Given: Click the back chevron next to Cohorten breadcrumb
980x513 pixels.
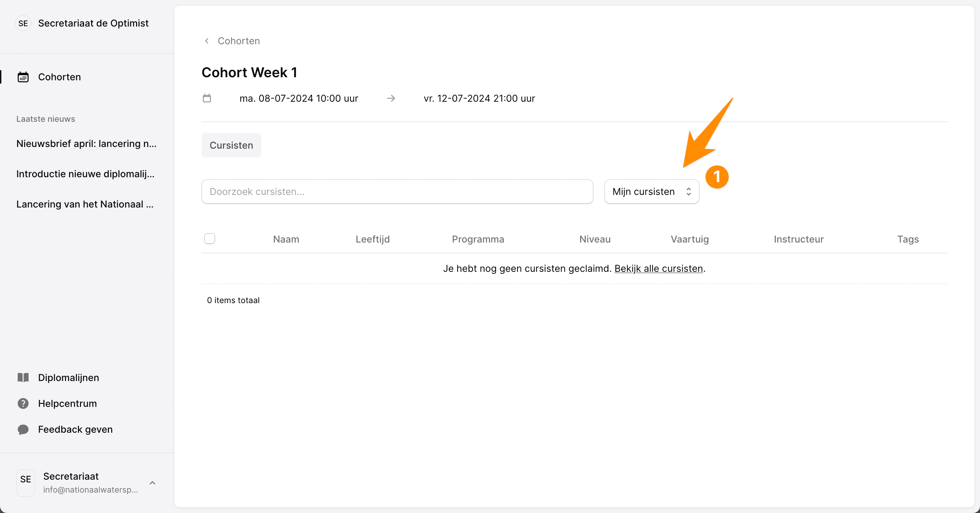Looking at the screenshot, I should coord(207,41).
